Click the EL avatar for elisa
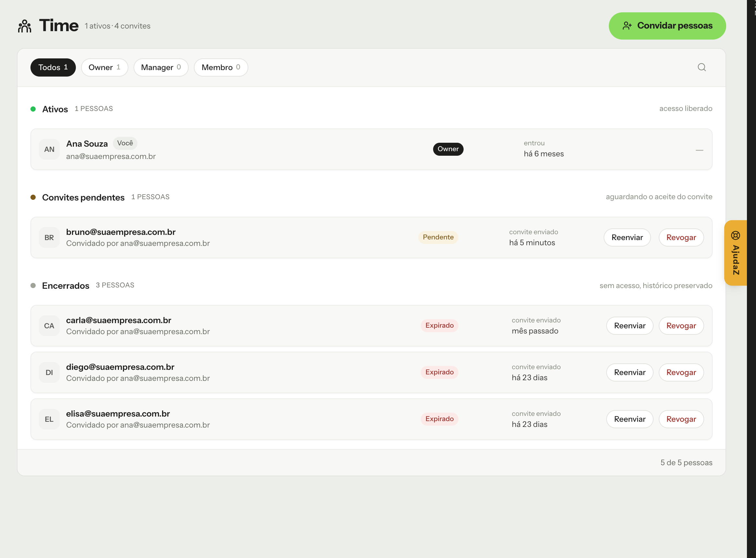The image size is (756, 558). (x=49, y=419)
